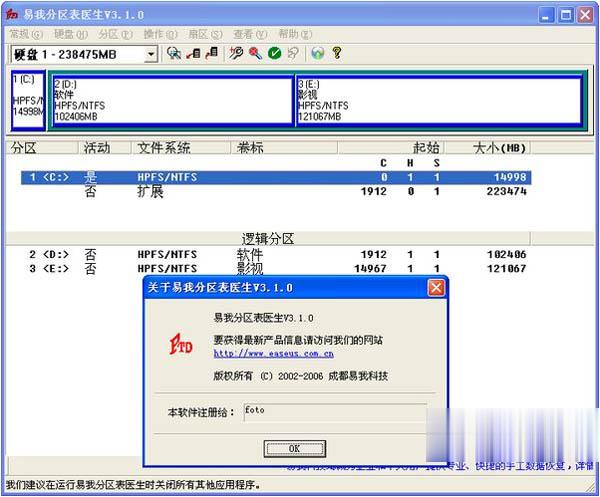Click the 大小(MB) column header

pyautogui.click(x=488, y=148)
